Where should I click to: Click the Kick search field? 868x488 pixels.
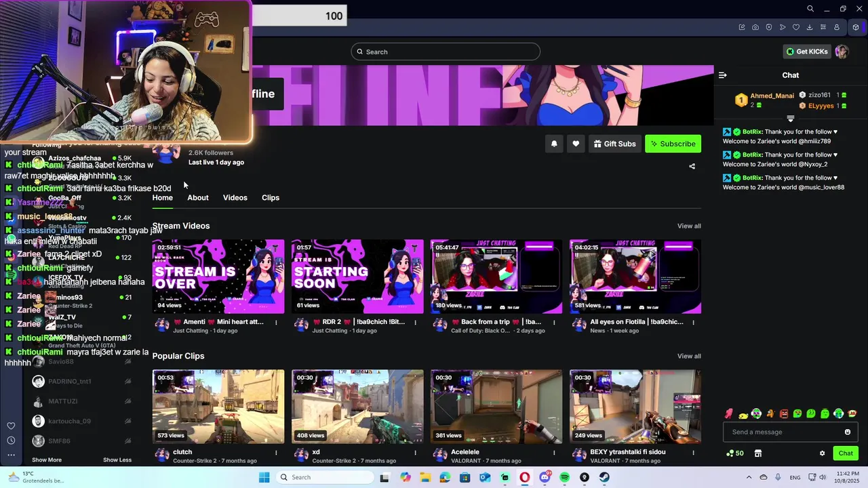click(x=446, y=52)
